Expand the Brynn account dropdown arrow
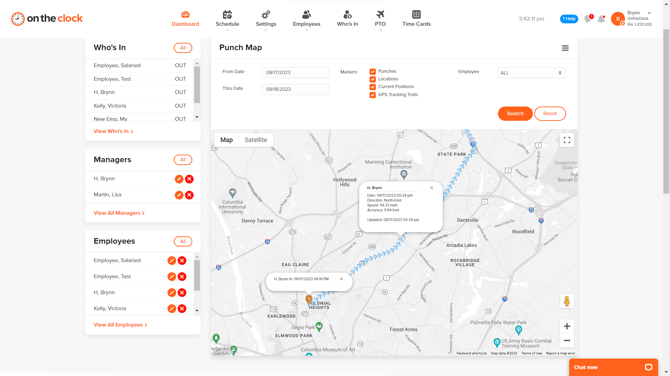The height and width of the screenshot is (376, 670). [x=649, y=13]
